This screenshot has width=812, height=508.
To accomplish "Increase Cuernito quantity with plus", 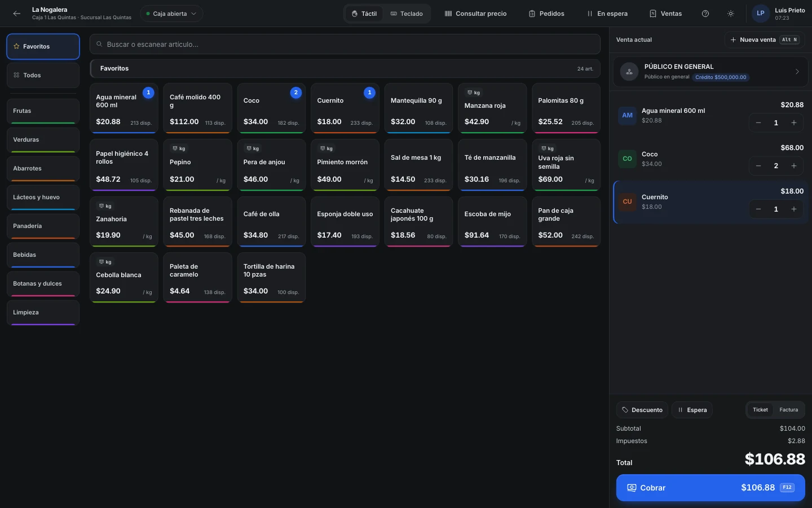I will pos(794,209).
